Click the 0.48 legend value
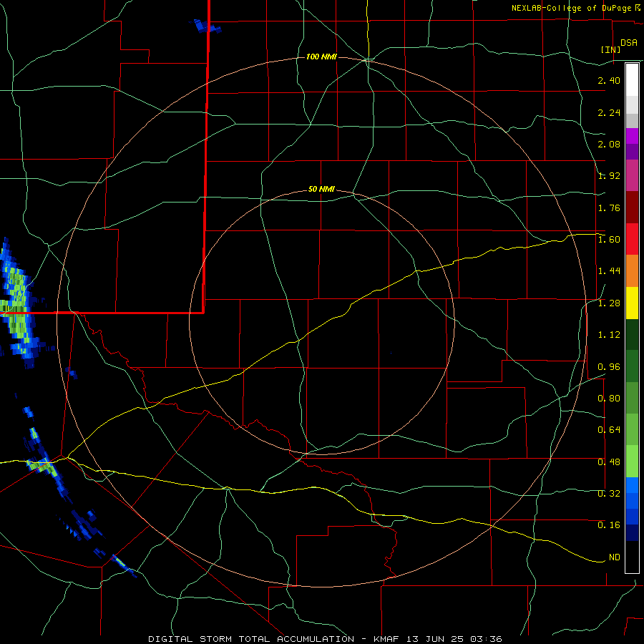The image size is (644, 644). (x=609, y=462)
